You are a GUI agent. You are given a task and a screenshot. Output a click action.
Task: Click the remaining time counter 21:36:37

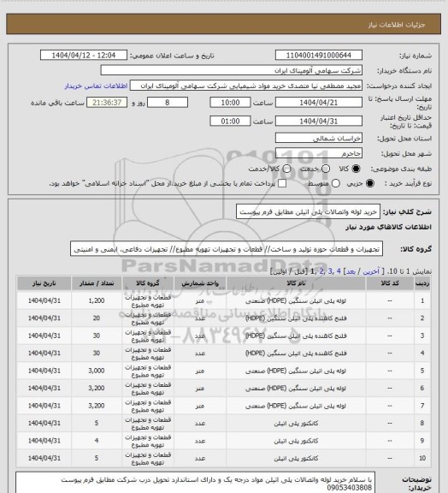(x=107, y=103)
